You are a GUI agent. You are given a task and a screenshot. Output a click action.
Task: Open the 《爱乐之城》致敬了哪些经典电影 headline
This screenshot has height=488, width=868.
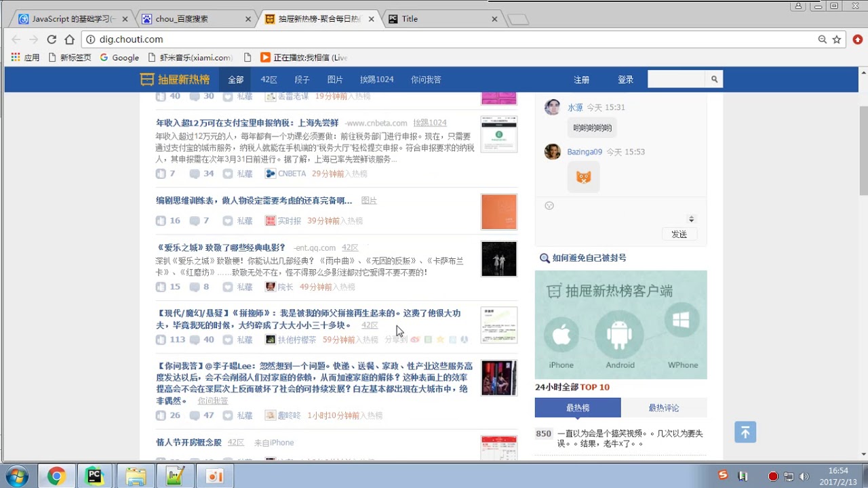point(221,247)
